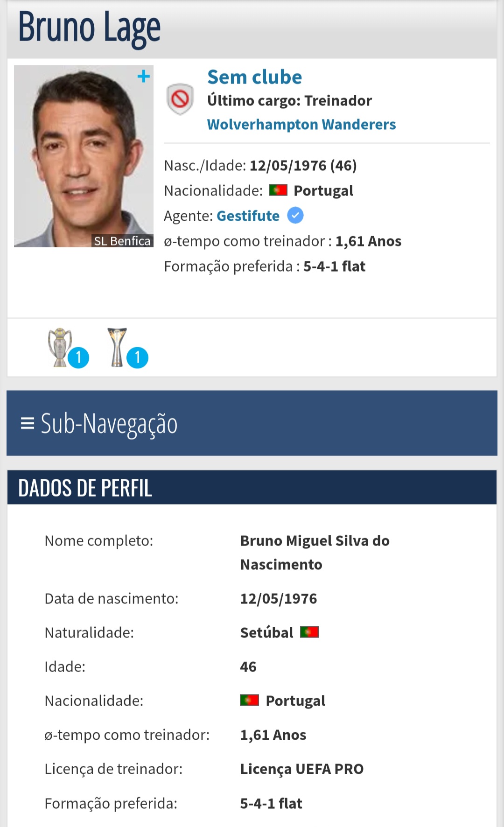Click the blue count badge on first trophy
This screenshot has height=827, width=504.
coord(78,358)
